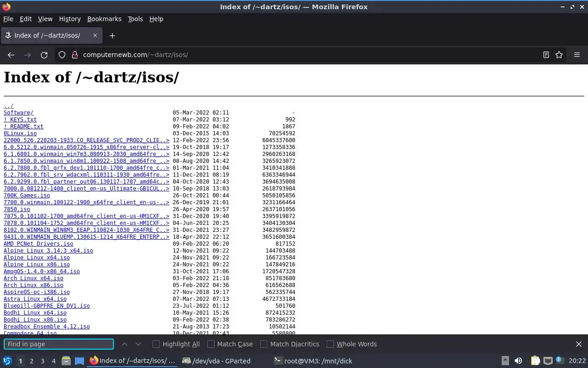Open the !_KEYS.txt file link
This screenshot has height=368, width=588.
coord(20,120)
